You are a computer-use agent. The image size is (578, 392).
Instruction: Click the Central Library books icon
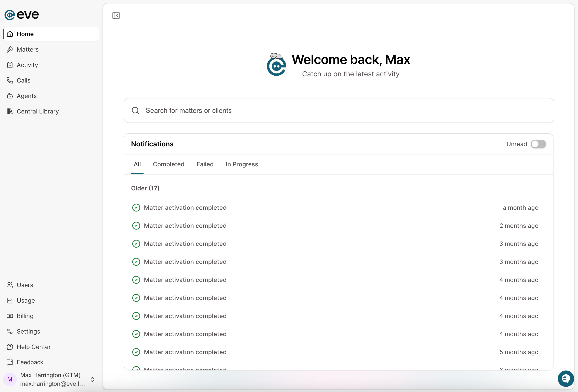click(10, 111)
